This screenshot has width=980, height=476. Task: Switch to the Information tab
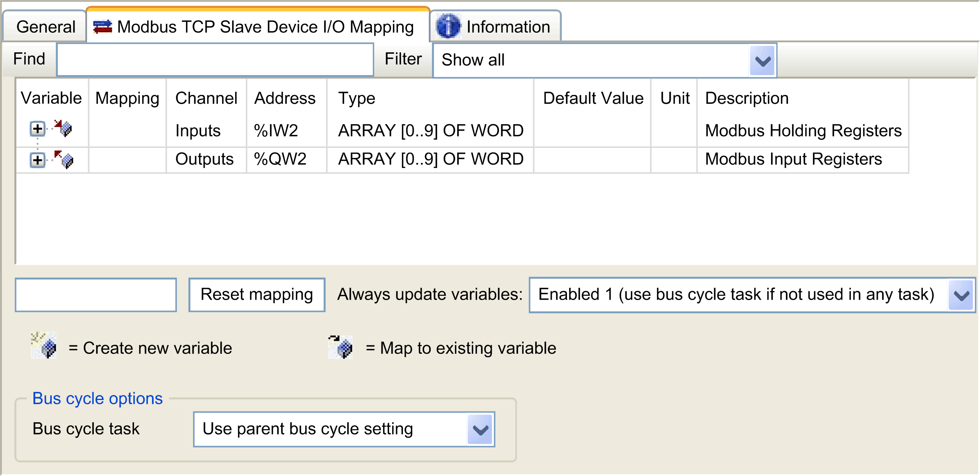click(x=508, y=27)
